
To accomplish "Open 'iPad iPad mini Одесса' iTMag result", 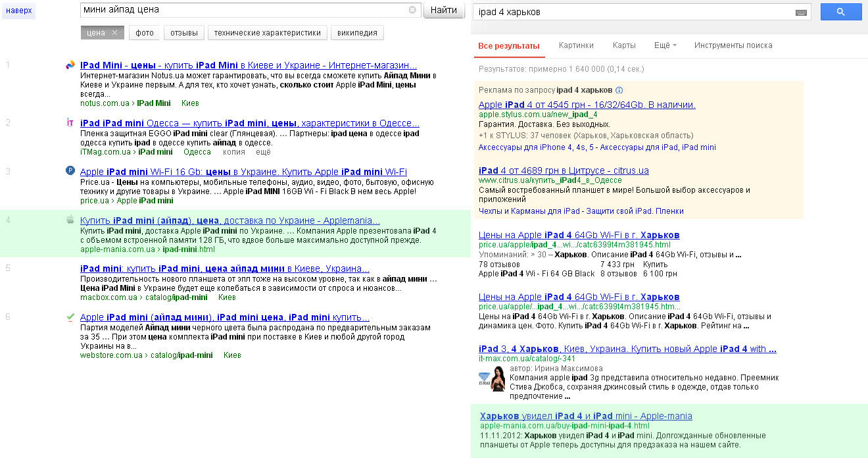I will [x=250, y=123].
